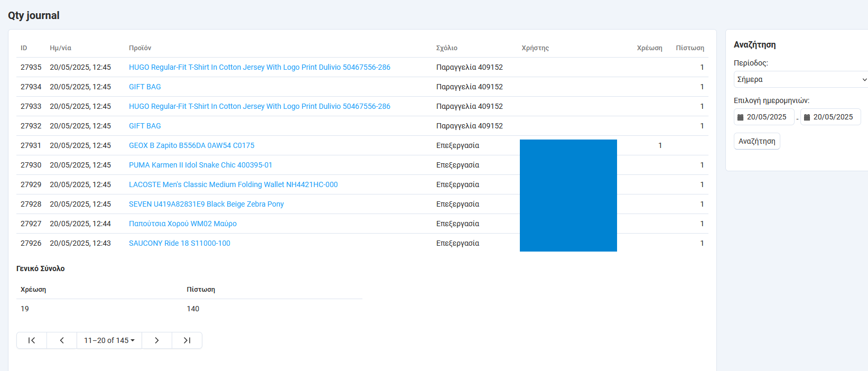Go to previous page of results
The height and width of the screenshot is (371, 868).
[x=62, y=340]
